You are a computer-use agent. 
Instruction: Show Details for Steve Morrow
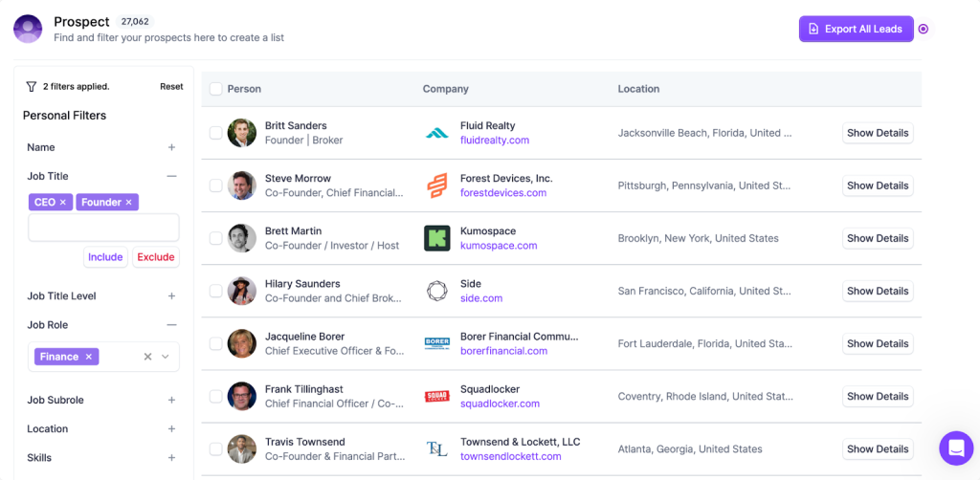click(877, 185)
